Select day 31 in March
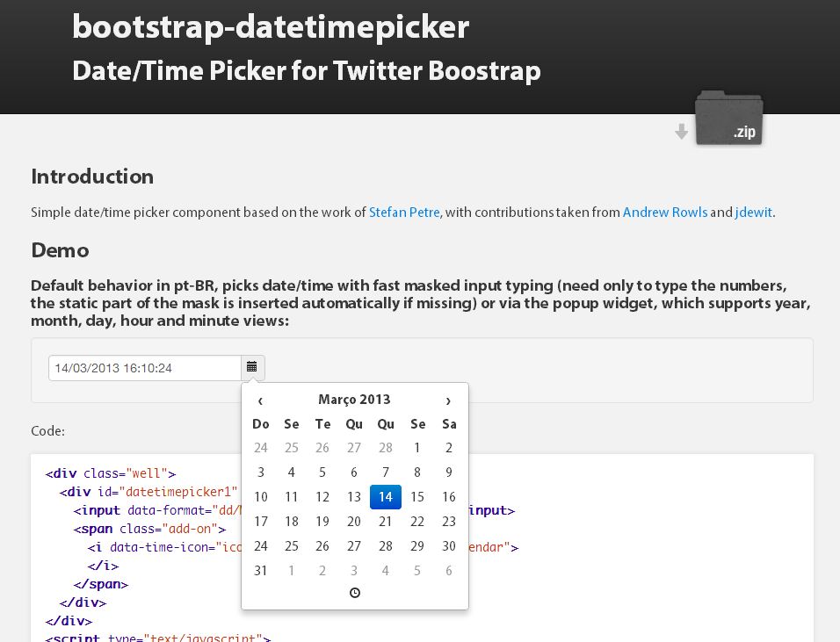Viewport: 840px width, 642px height. click(x=261, y=571)
